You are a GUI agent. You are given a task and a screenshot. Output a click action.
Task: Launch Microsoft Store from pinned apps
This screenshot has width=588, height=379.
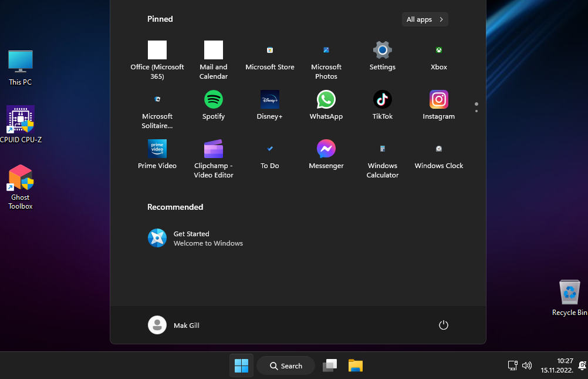(269, 56)
